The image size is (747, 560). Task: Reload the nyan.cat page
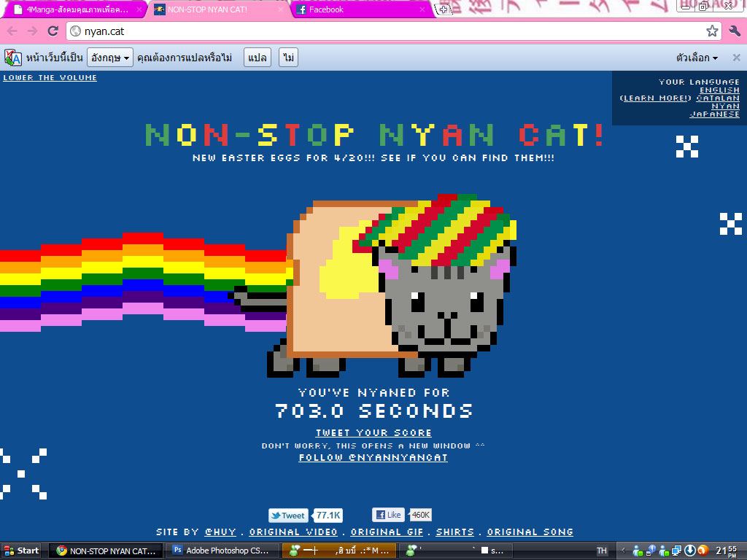coord(53,31)
